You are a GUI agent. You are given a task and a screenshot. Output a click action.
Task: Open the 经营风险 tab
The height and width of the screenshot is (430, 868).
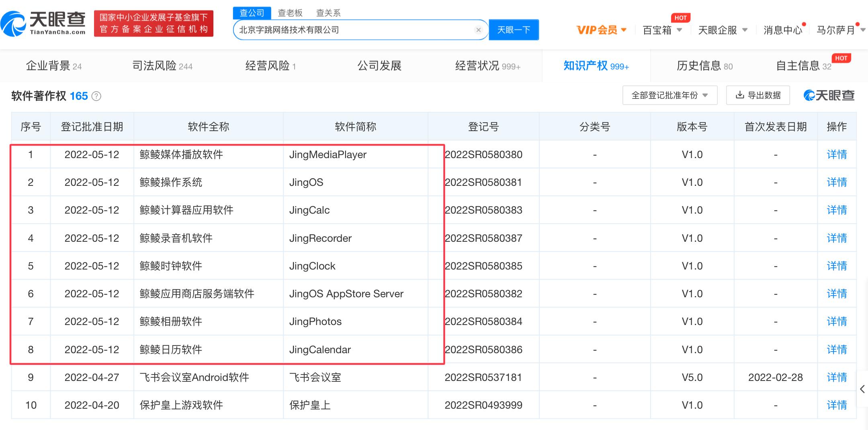click(x=270, y=66)
